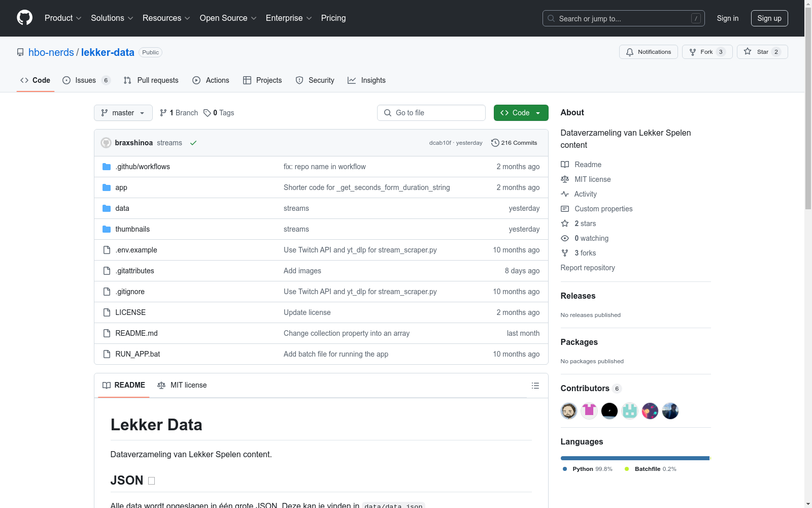Click the thumbnails folder icon
812x508 pixels.
107,229
